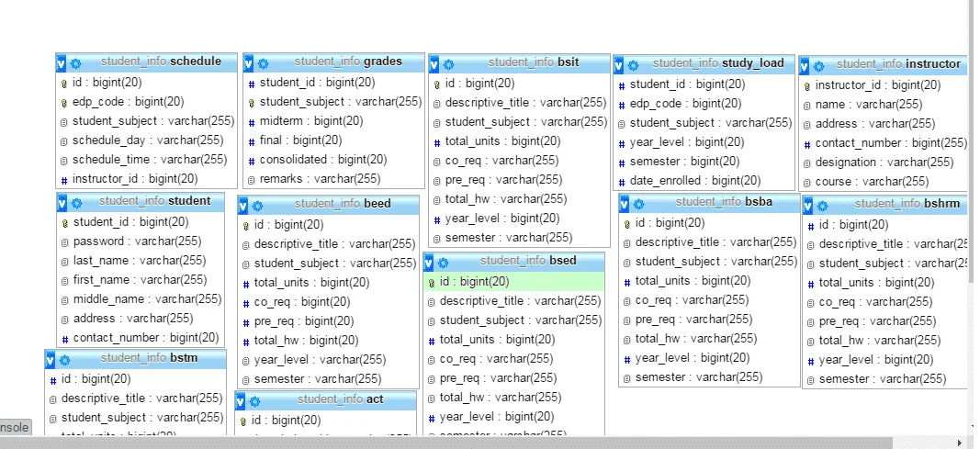The image size is (980, 449).
Task: Collapse the instructor table with its V toggle
Action: pos(805,65)
